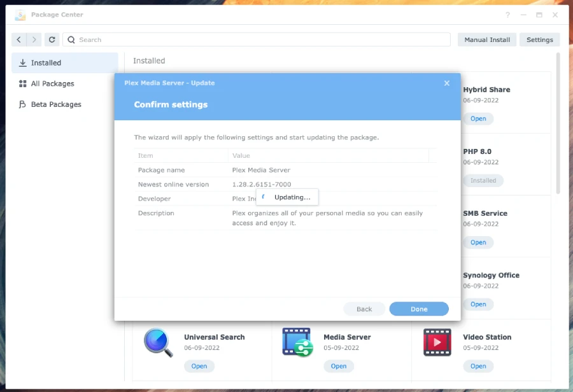
Task: Close the Plex Media Server Update dialog
Action: pos(446,83)
